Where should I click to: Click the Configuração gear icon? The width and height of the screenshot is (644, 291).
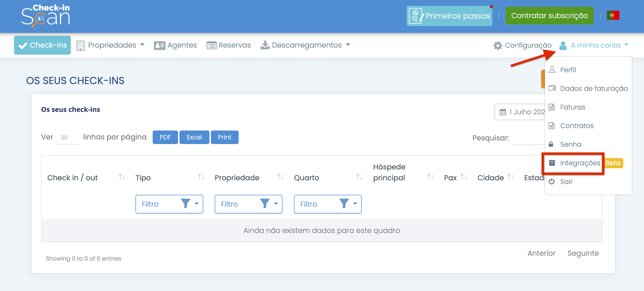(498, 45)
